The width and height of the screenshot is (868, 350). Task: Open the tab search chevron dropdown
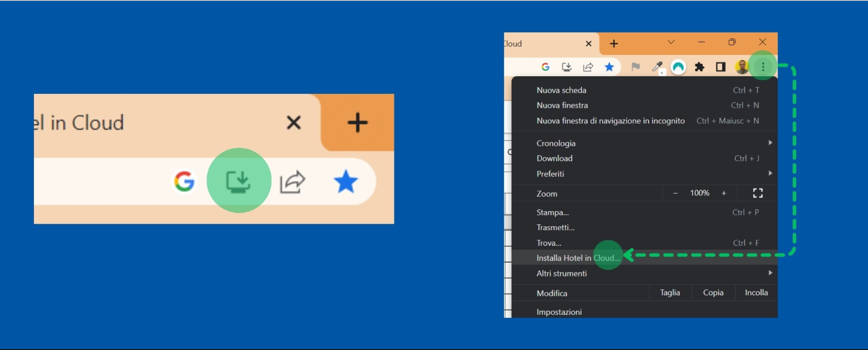tap(671, 42)
